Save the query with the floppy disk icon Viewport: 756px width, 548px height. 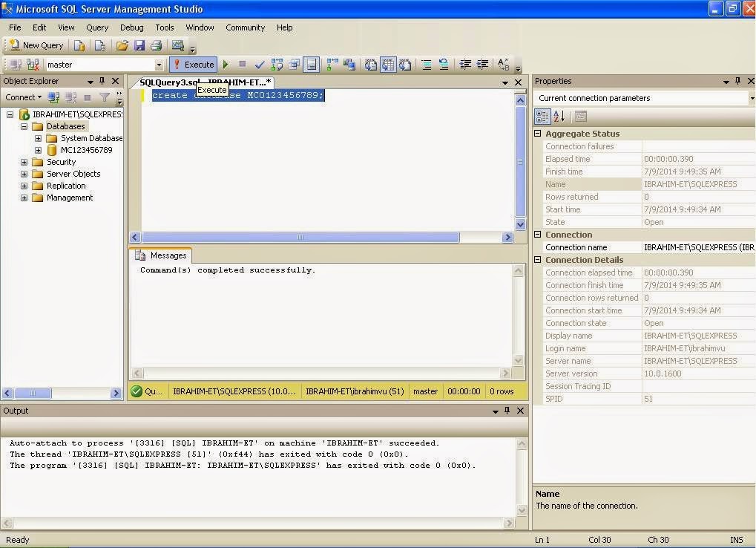pyautogui.click(x=139, y=45)
